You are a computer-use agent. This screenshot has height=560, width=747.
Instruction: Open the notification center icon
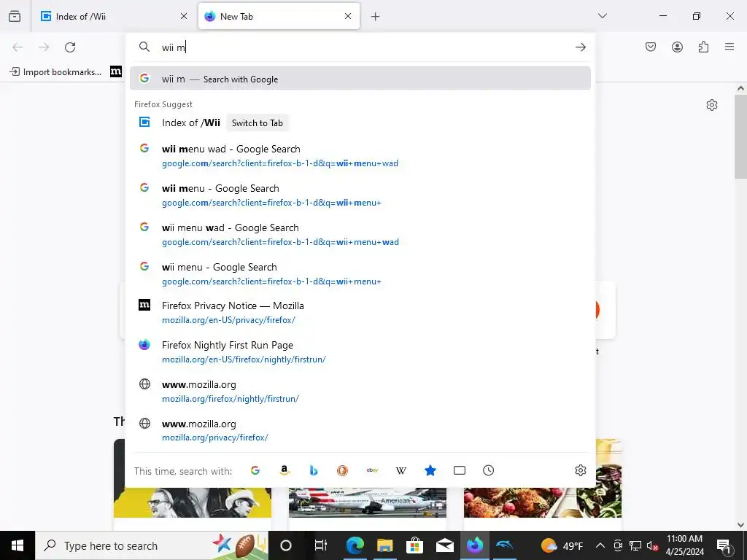(x=724, y=545)
